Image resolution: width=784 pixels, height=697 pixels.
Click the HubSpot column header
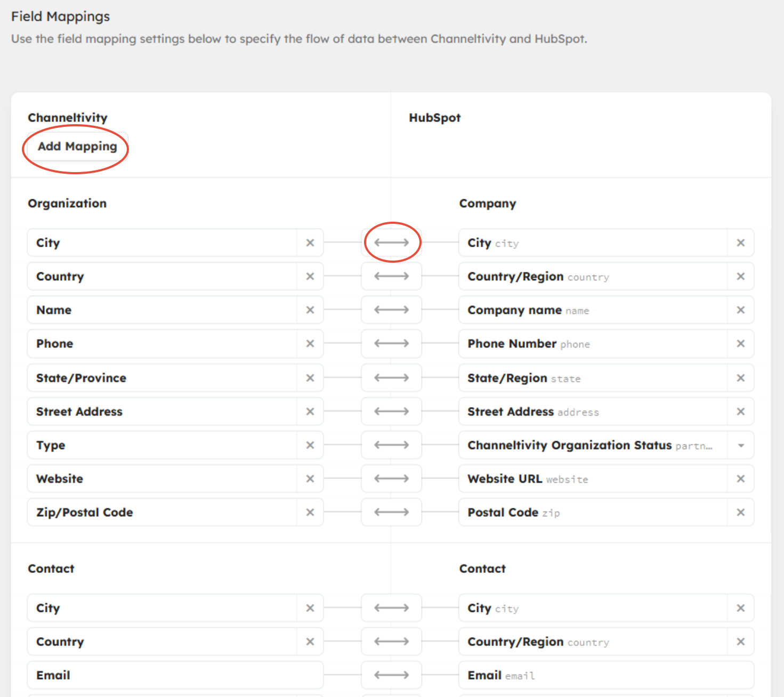click(434, 118)
